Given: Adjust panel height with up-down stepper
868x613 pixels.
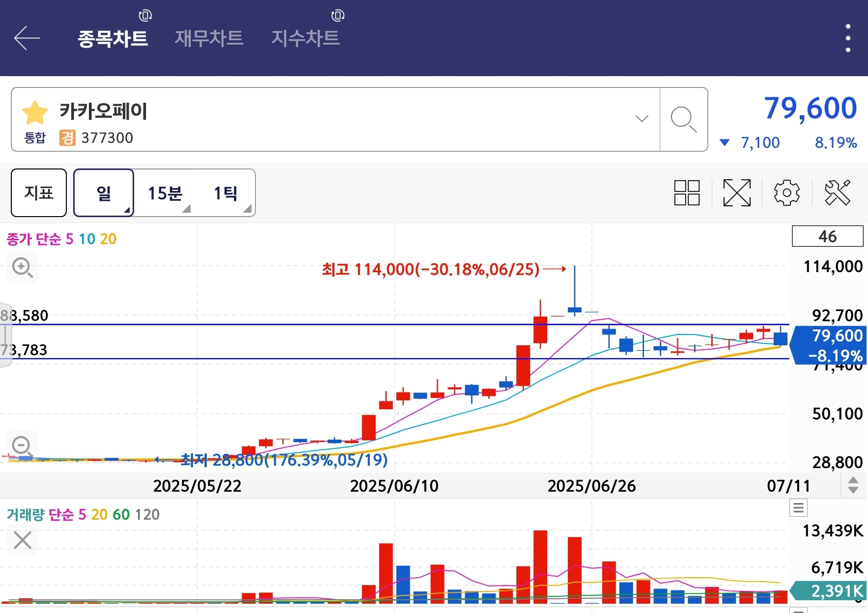Looking at the screenshot, I should [x=853, y=485].
